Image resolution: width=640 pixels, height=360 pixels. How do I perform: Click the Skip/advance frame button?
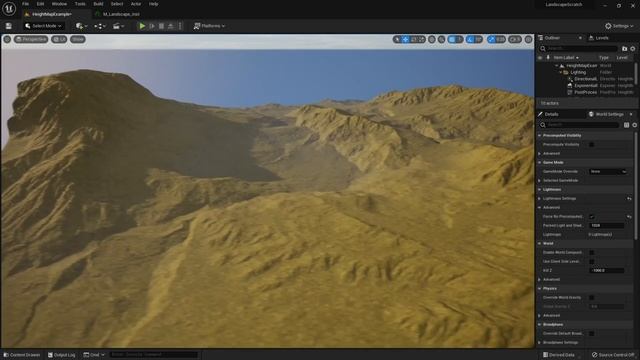click(x=152, y=26)
